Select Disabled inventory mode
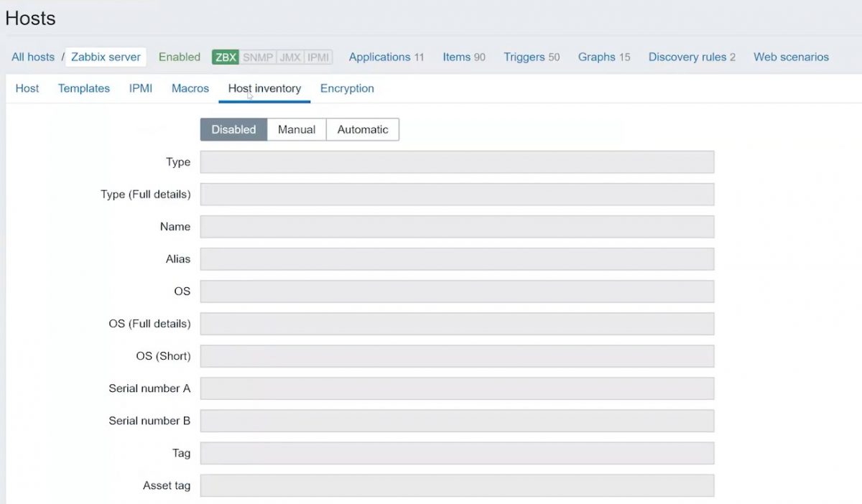The image size is (862, 504). pos(233,129)
